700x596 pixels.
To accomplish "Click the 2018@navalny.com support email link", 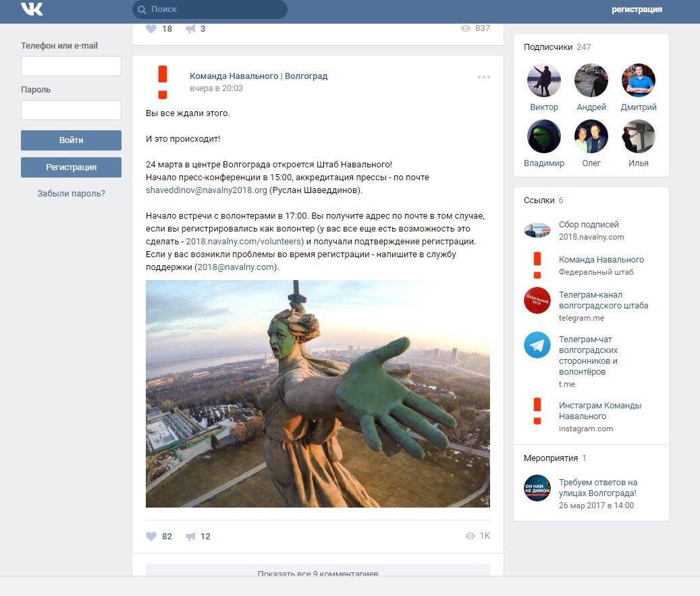I will [x=236, y=267].
